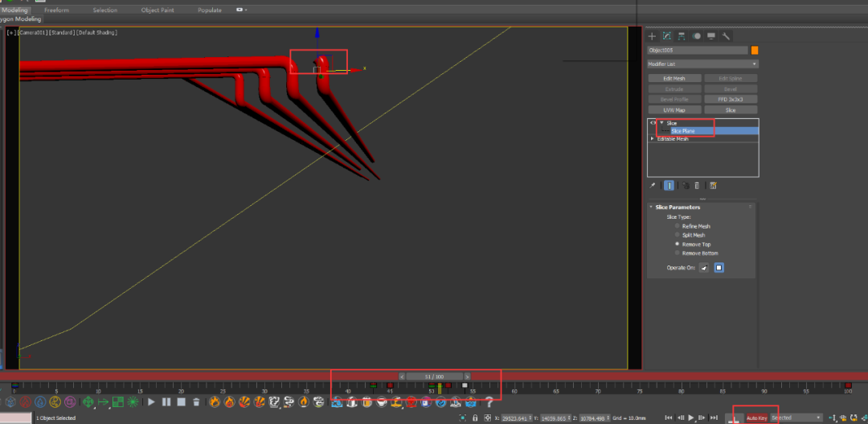868x424 pixels.
Task: Open the Populate ribbon tab
Action: point(210,10)
